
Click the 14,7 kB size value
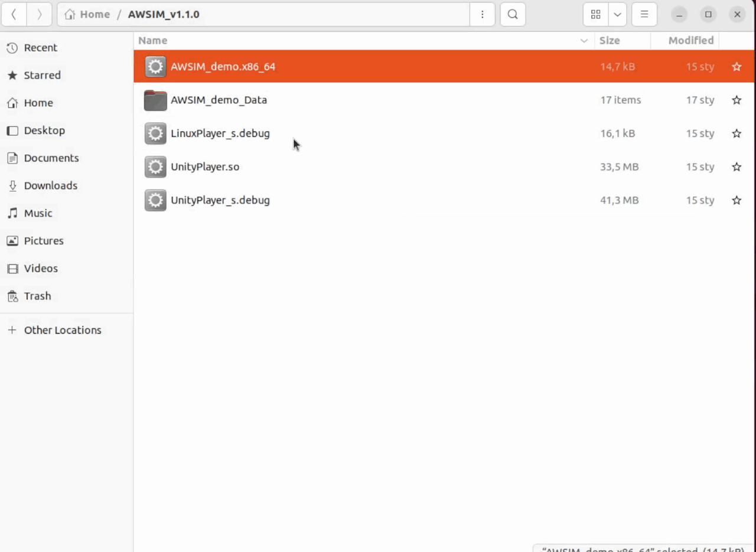617,67
